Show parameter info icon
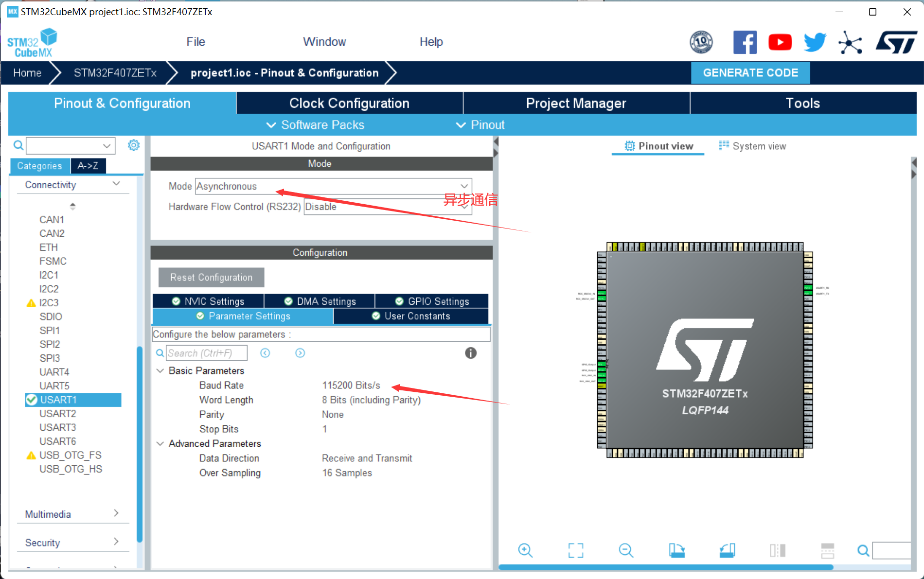924x579 pixels. [470, 353]
